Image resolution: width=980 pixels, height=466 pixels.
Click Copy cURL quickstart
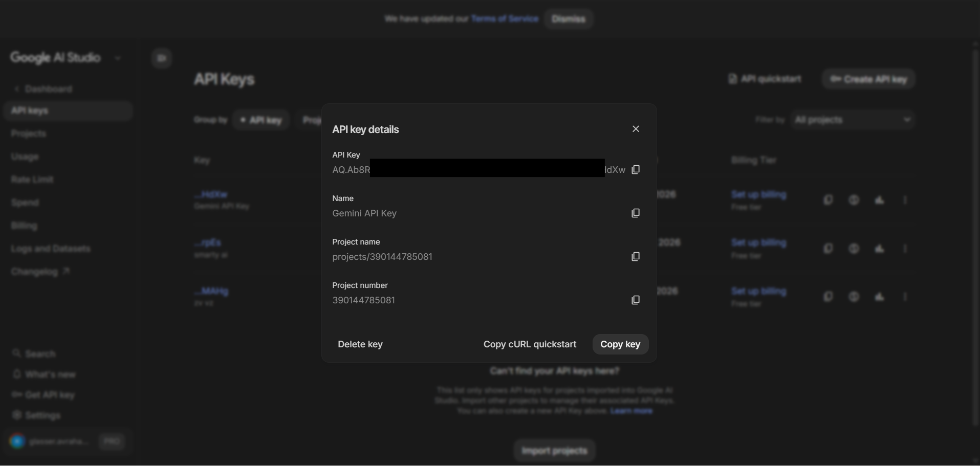coord(530,344)
